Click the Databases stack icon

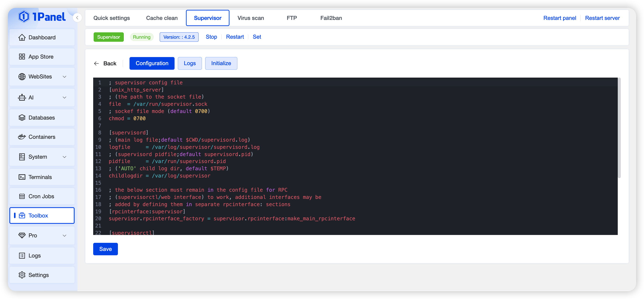(x=22, y=118)
